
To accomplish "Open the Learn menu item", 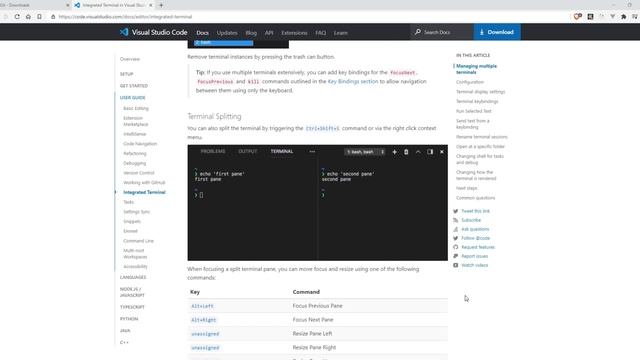I will (x=340, y=33).
